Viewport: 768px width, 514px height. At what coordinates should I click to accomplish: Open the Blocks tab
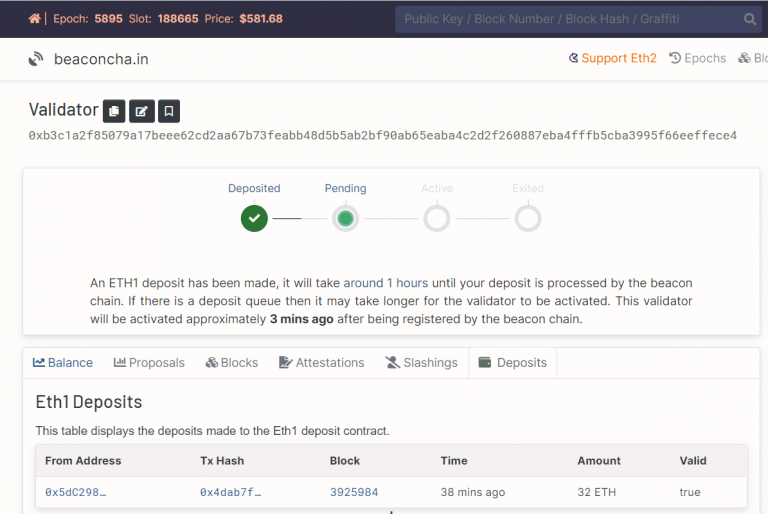click(x=232, y=363)
